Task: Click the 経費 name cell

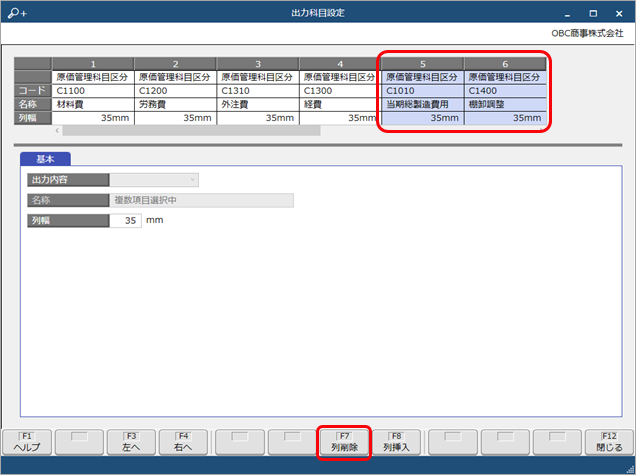Action: (340, 104)
